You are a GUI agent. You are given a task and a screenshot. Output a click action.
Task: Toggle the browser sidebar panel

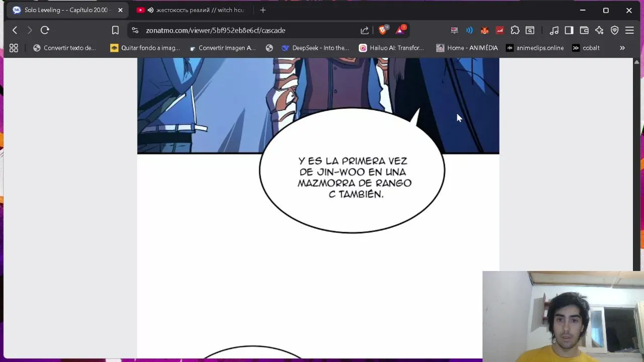coord(569,30)
